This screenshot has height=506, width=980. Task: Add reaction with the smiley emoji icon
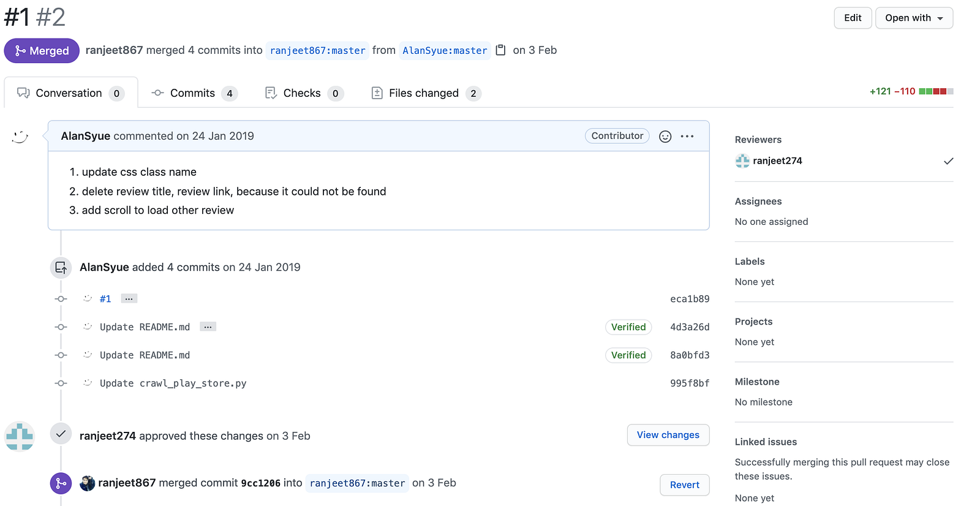click(x=665, y=137)
